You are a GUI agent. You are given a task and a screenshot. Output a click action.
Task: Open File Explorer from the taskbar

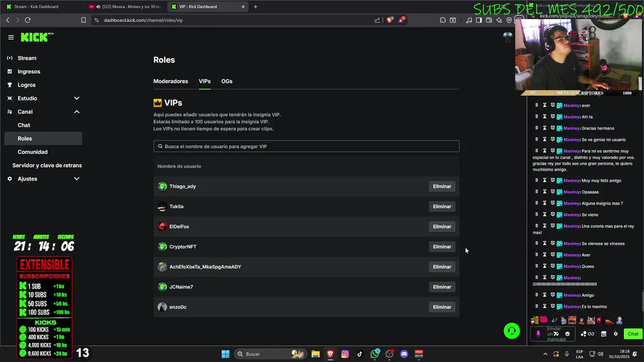point(315,354)
